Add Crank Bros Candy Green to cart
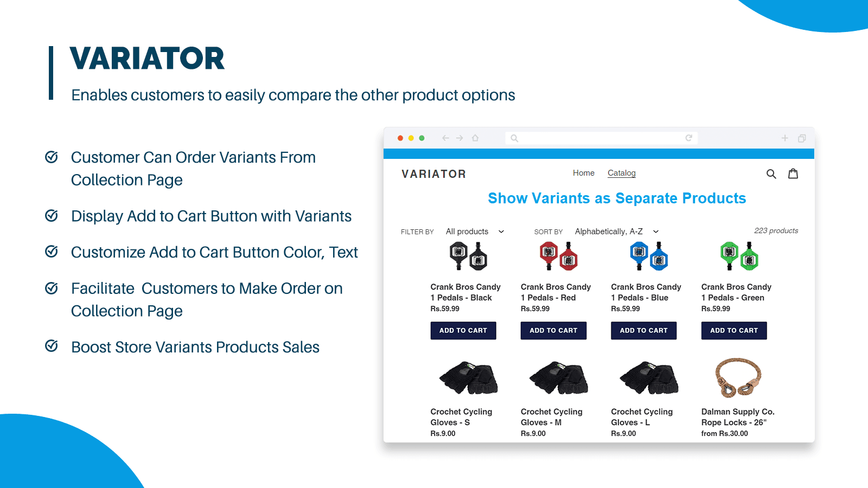 [734, 330]
